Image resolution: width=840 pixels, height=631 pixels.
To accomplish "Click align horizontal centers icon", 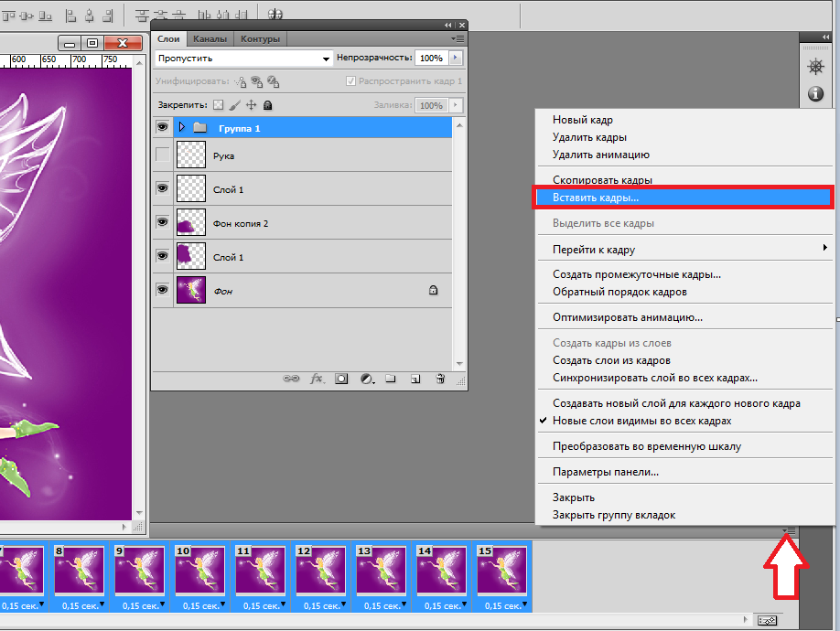I will point(90,16).
